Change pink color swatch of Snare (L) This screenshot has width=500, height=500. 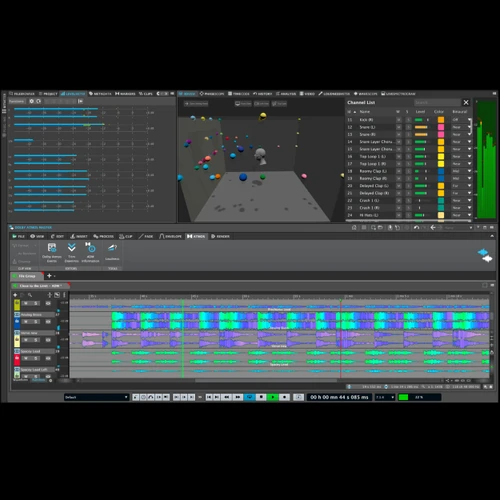click(441, 127)
